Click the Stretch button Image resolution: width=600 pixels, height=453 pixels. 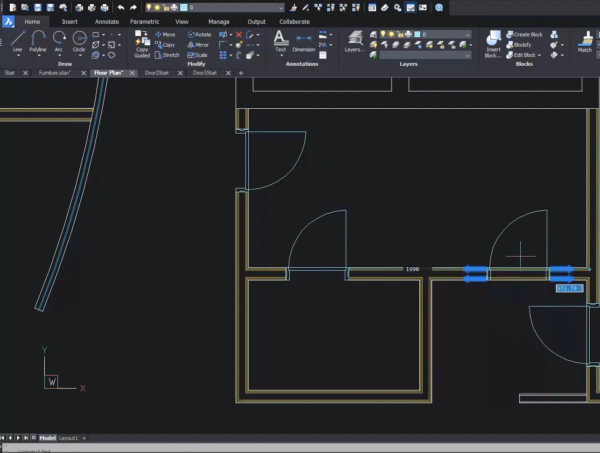click(165, 55)
